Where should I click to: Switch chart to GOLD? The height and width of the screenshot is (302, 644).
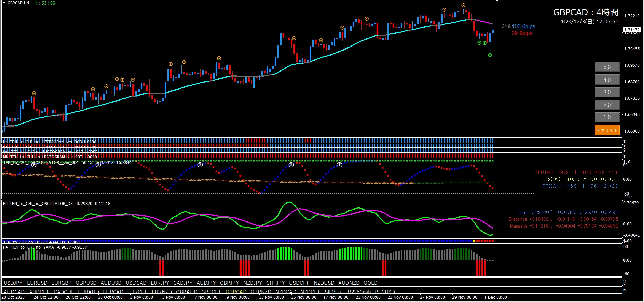point(371,283)
